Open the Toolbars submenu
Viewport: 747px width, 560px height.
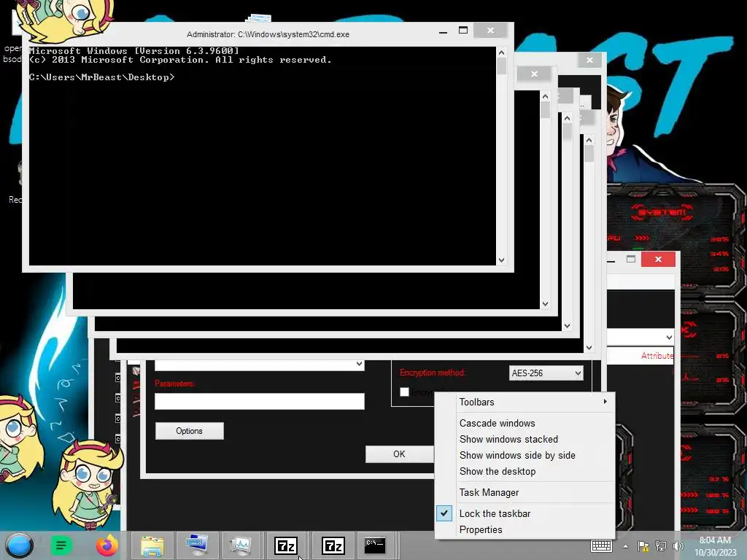pyautogui.click(x=525, y=402)
